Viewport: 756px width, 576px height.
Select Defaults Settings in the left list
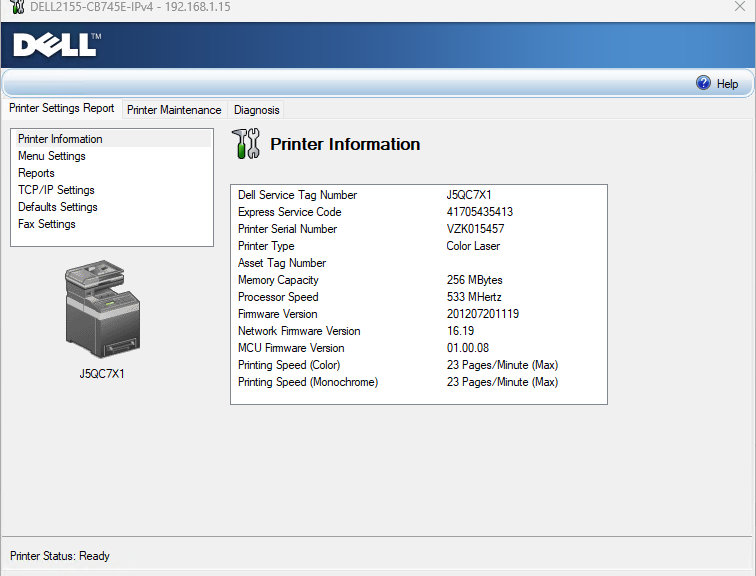click(x=57, y=207)
